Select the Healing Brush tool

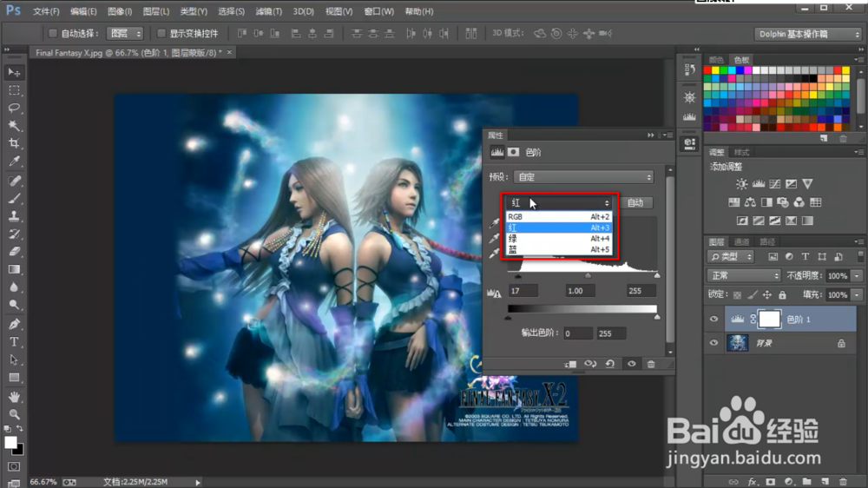(x=14, y=181)
